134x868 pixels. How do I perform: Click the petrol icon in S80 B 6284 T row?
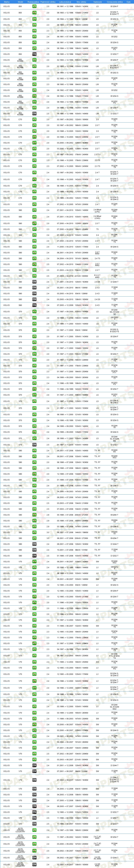34,515
